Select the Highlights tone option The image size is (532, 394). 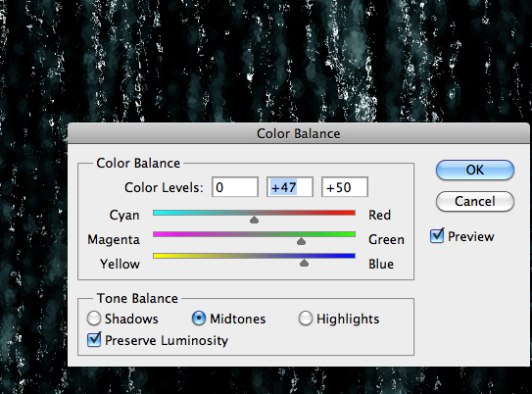pos(306,319)
